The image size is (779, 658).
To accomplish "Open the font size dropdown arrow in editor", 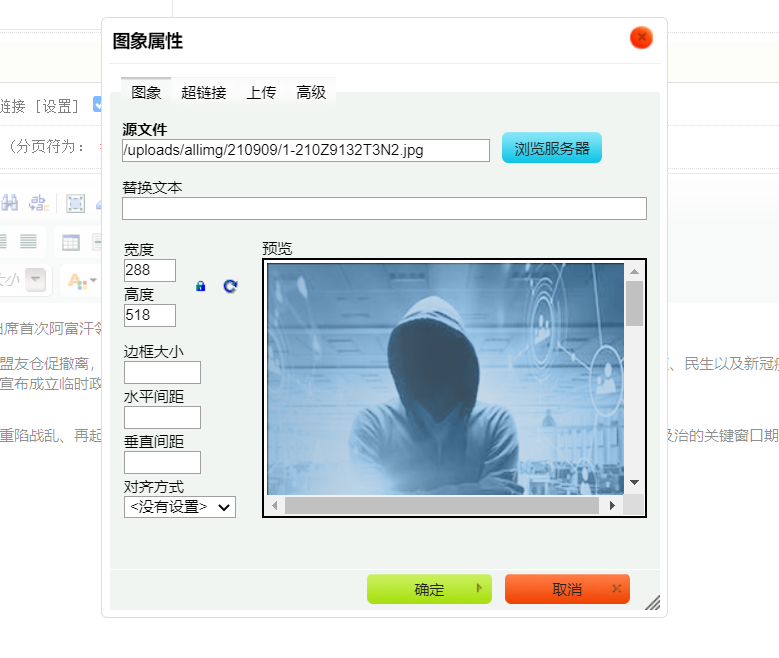I will click(35, 279).
